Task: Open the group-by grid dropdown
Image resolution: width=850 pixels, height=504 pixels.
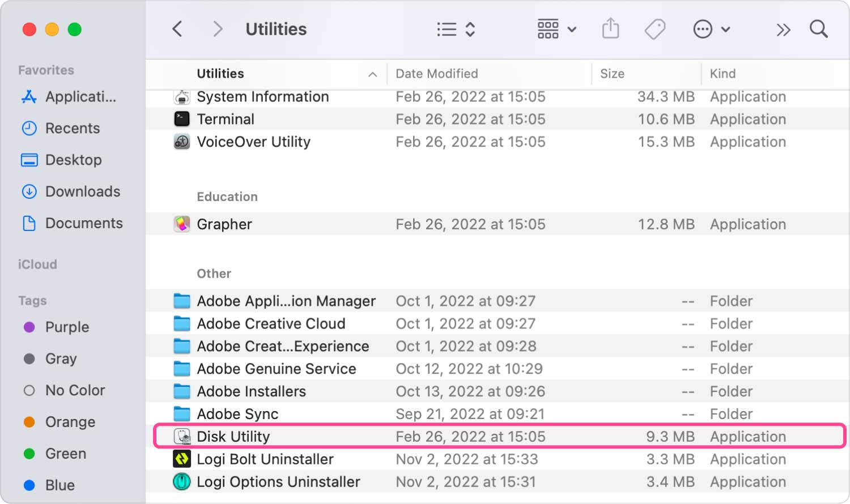Action: tap(556, 29)
